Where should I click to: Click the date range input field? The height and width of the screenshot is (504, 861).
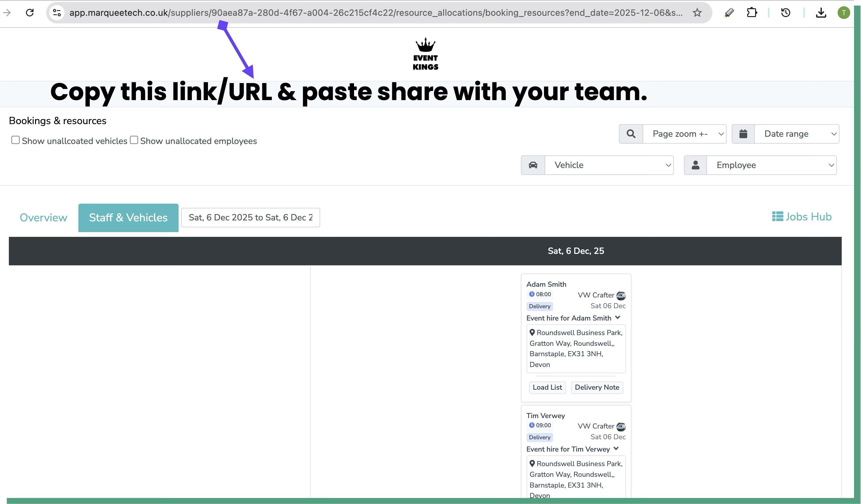[x=250, y=218]
